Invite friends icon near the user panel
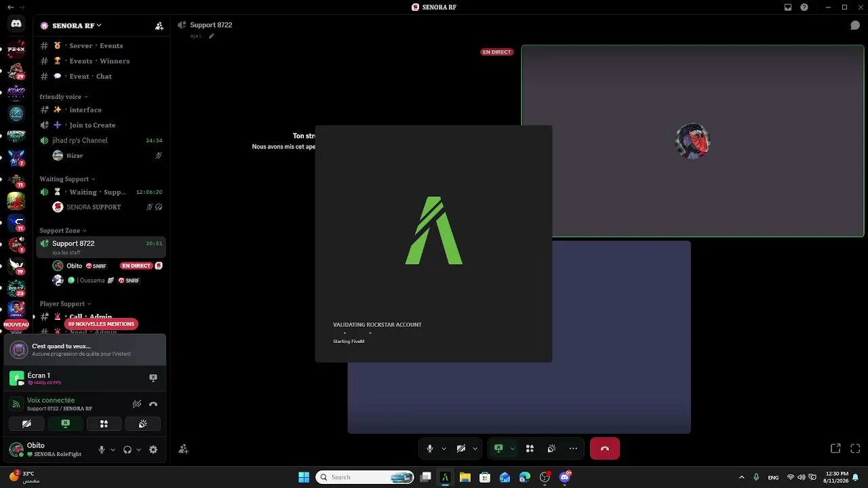 183,449
